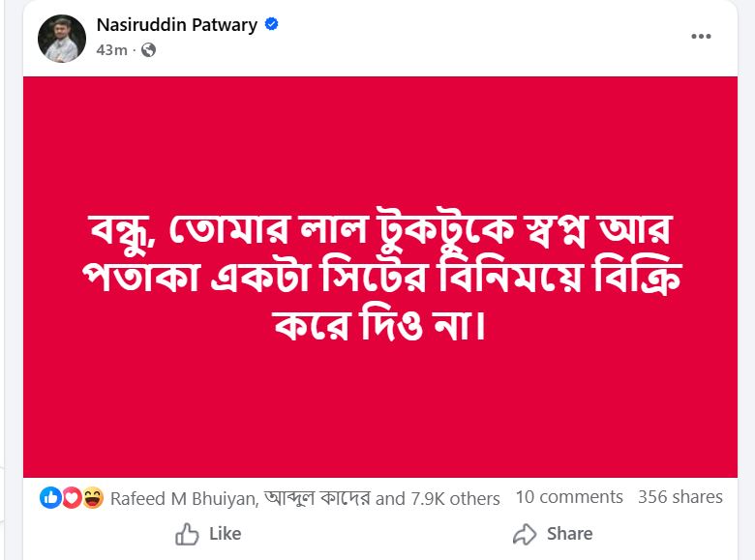Click the curved arrow icon beside Share
755x560 pixels.
[525, 534]
